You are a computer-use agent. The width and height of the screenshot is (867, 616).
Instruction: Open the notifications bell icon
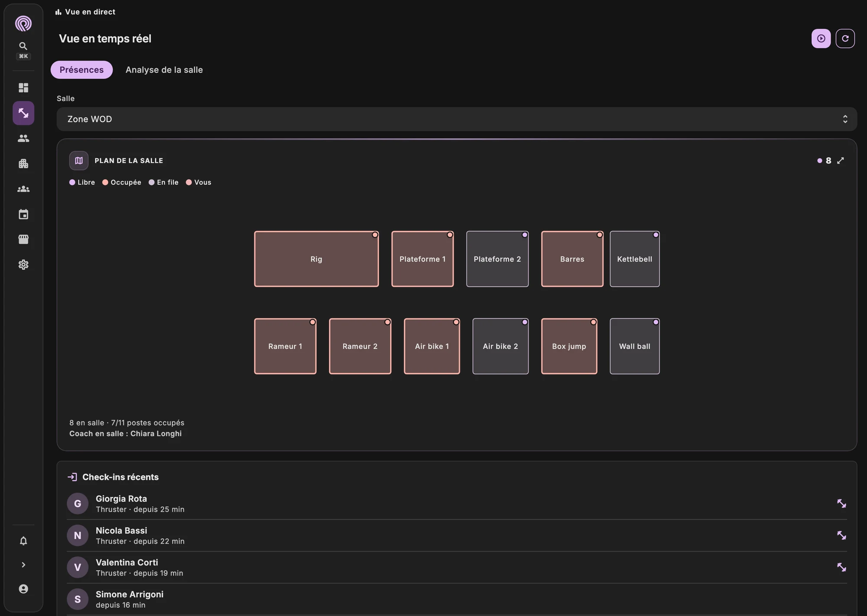click(x=23, y=541)
